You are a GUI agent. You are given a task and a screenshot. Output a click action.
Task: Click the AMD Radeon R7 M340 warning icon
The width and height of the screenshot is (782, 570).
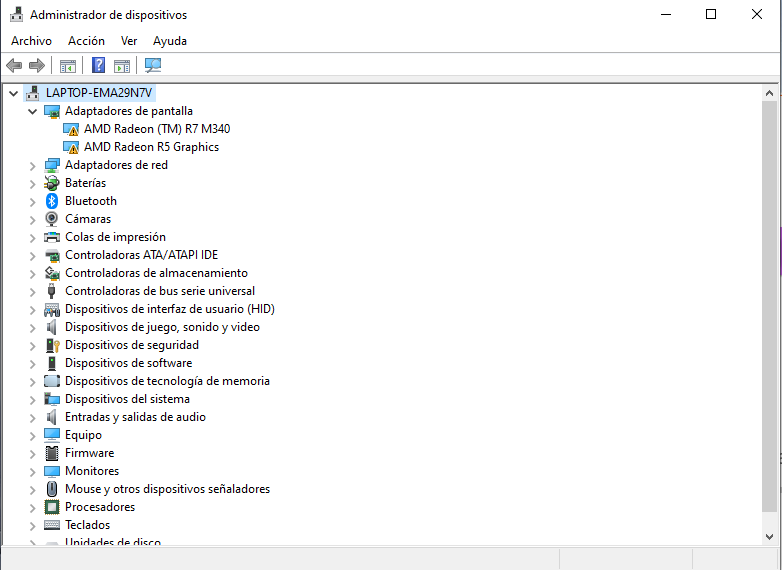[x=71, y=130]
